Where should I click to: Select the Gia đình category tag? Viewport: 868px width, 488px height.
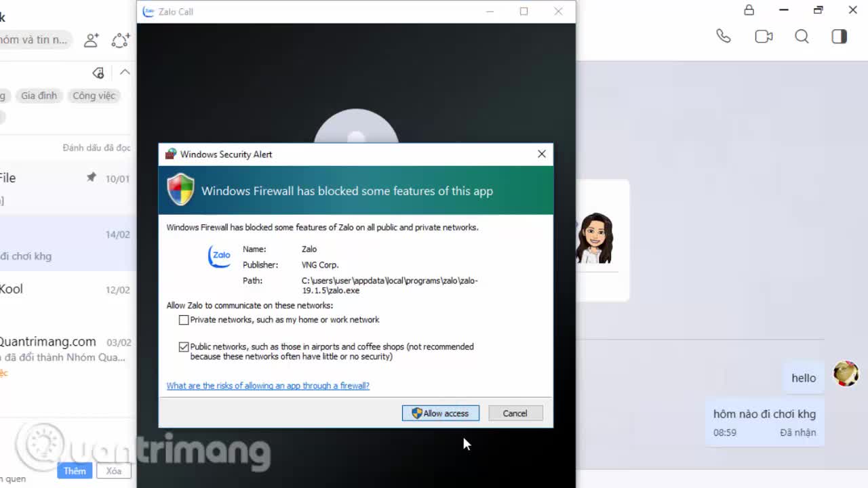pos(39,96)
